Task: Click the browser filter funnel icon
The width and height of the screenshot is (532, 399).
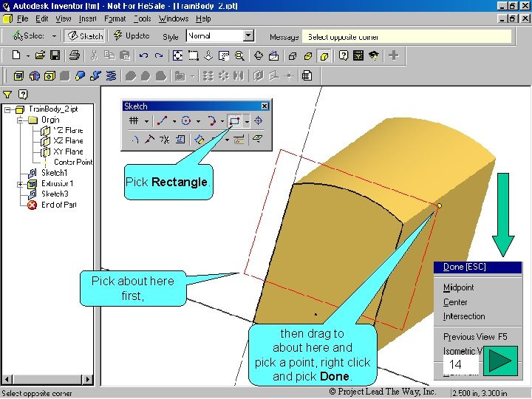Action: click(7, 94)
